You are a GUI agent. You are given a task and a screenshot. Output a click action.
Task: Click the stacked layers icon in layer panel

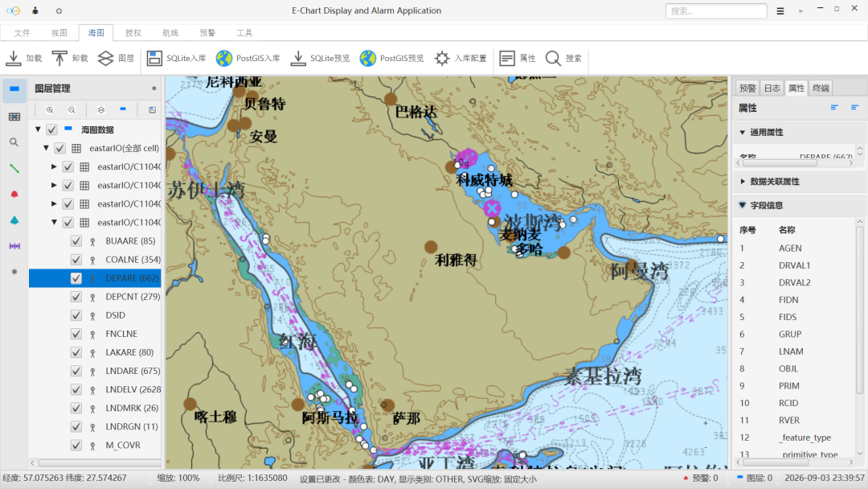pyautogui.click(x=100, y=110)
